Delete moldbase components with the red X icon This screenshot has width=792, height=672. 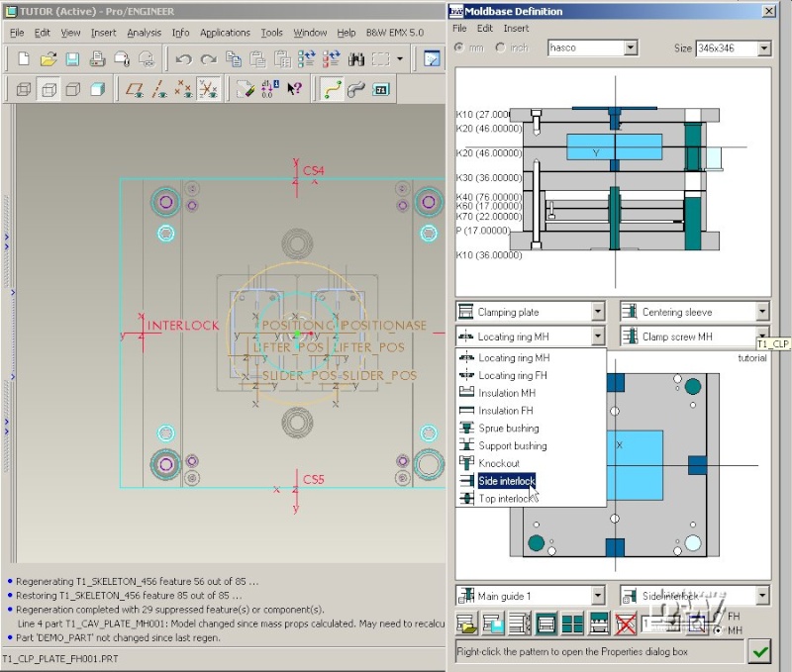[x=626, y=624]
